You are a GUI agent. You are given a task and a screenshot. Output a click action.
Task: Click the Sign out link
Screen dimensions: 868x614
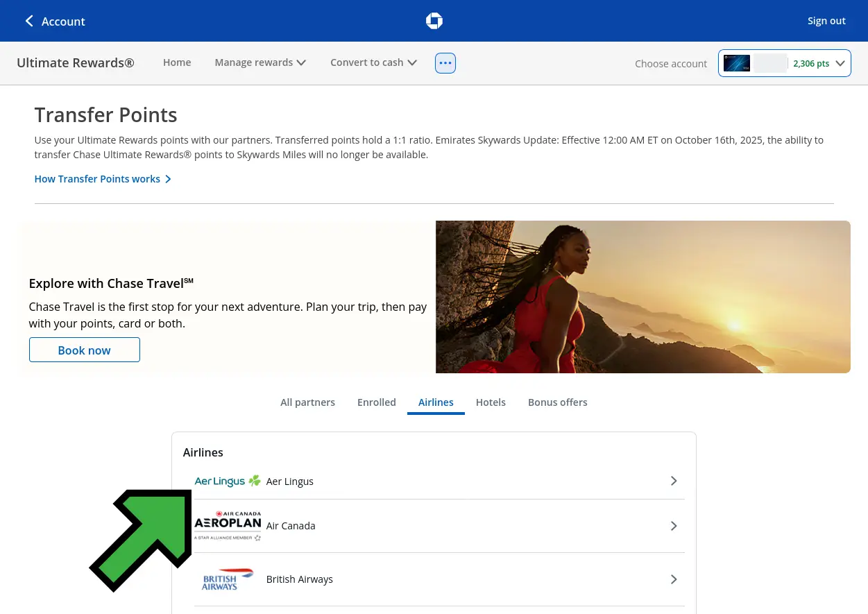(x=826, y=21)
